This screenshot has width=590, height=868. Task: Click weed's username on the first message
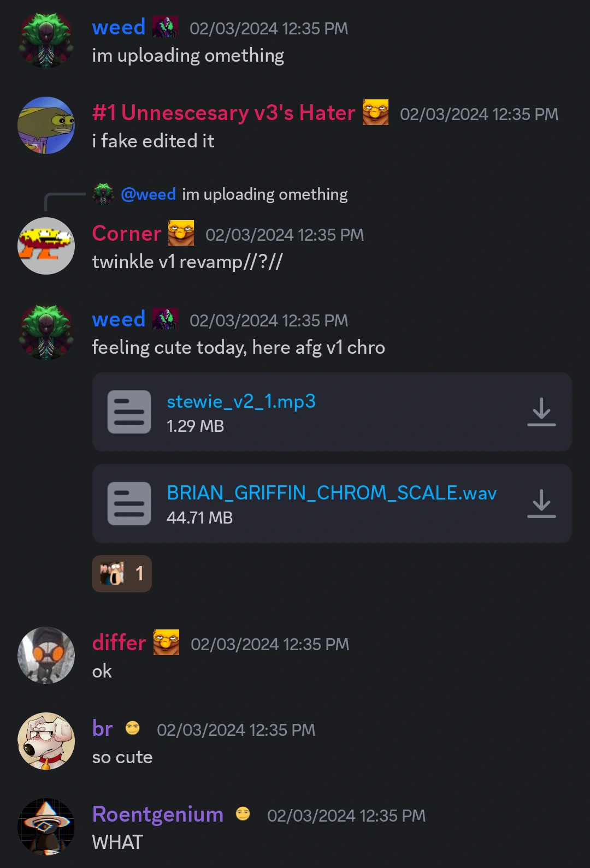click(119, 27)
